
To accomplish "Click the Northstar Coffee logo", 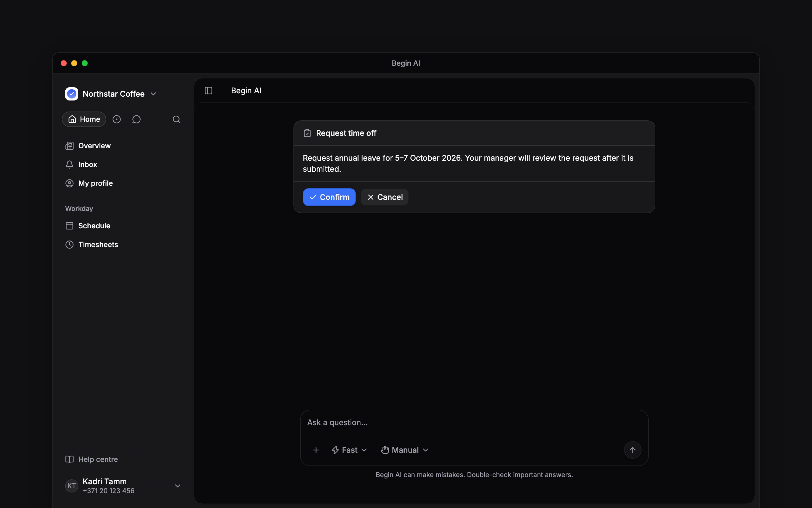I will (71, 94).
